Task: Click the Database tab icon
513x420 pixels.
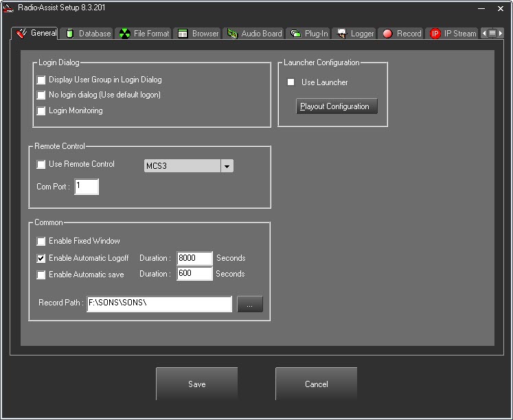Action: click(70, 34)
